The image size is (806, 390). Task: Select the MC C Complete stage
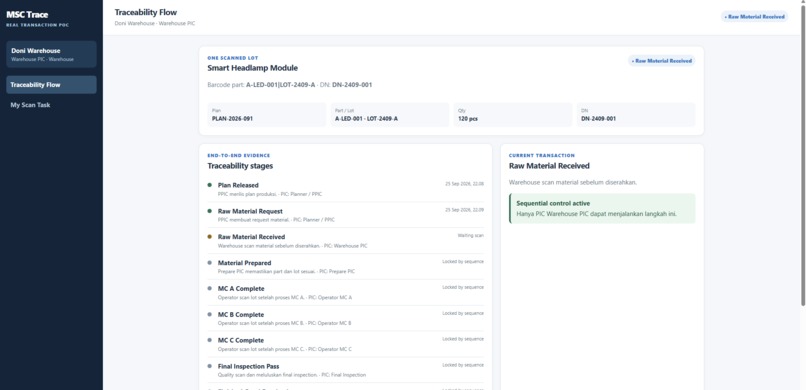[345, 344]
